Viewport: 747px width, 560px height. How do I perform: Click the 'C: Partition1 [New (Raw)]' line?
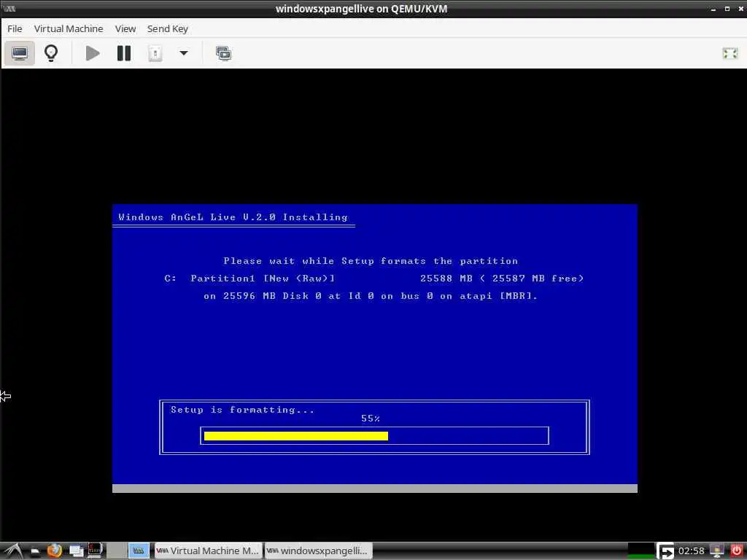click(249, 278)
